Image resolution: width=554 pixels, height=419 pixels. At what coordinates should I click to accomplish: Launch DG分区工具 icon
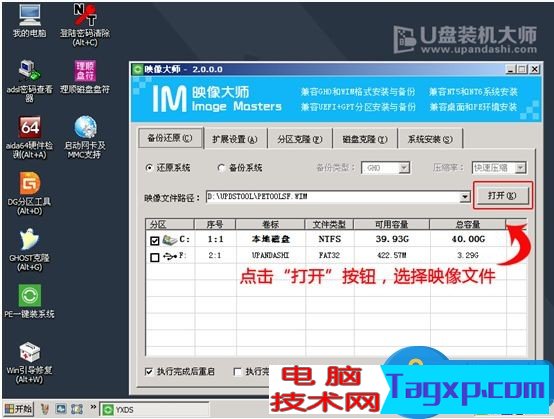(x=30, y=193)
